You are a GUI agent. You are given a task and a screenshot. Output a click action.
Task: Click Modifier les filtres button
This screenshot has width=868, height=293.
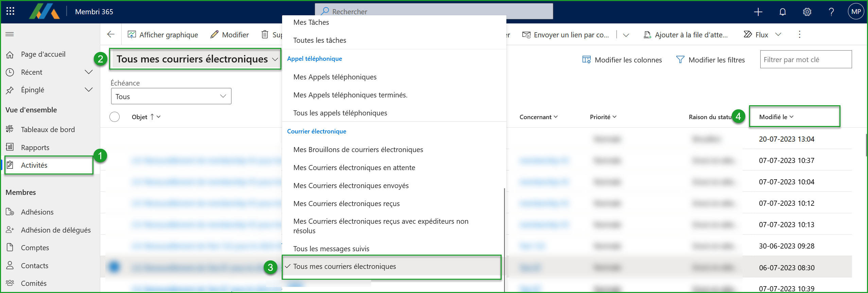(710, 60)
